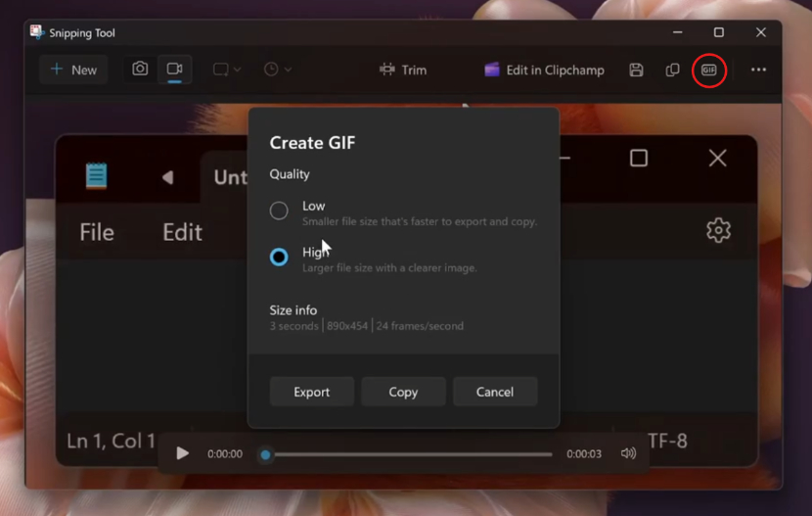The image size is (812, 516).
Task: Open the delay timer dropdown
Action: pos(278,70)
